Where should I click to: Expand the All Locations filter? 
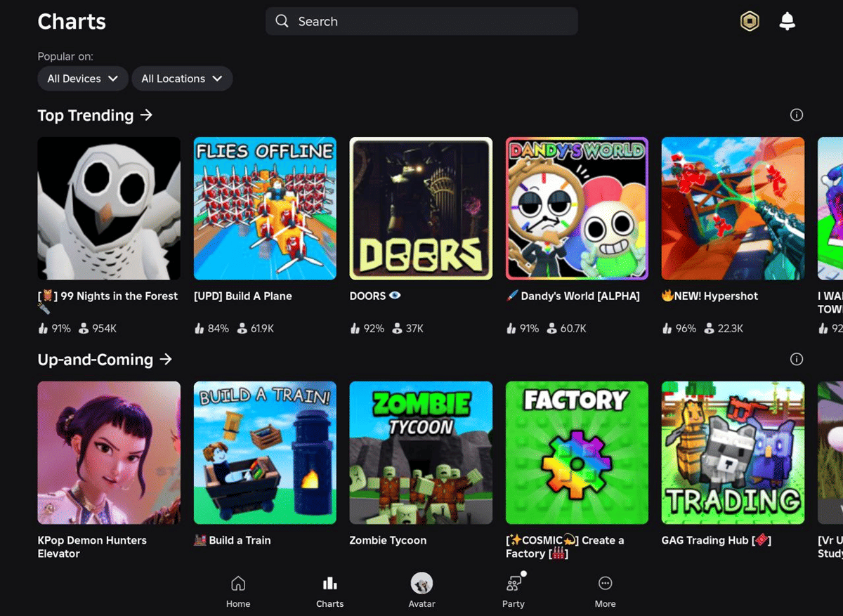pos(182,78)
